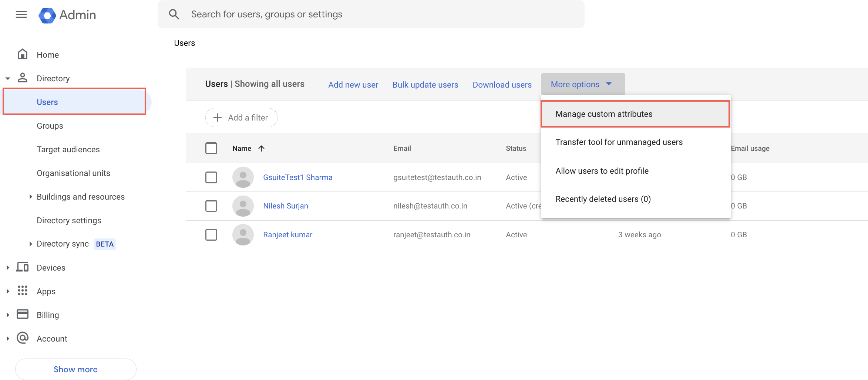The image size is (868, 380).
Task: Select Manage custom attributes
Action: click(635, 114)
